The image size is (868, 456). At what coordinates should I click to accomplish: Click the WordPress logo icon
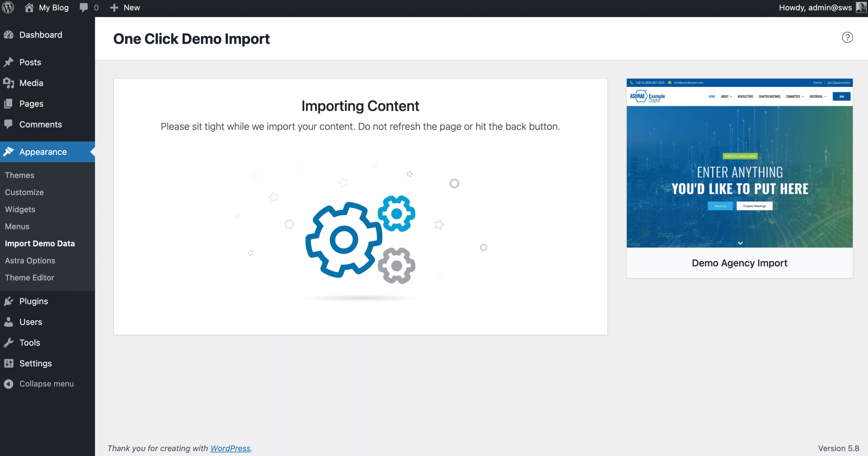click(x=8, y=7)
